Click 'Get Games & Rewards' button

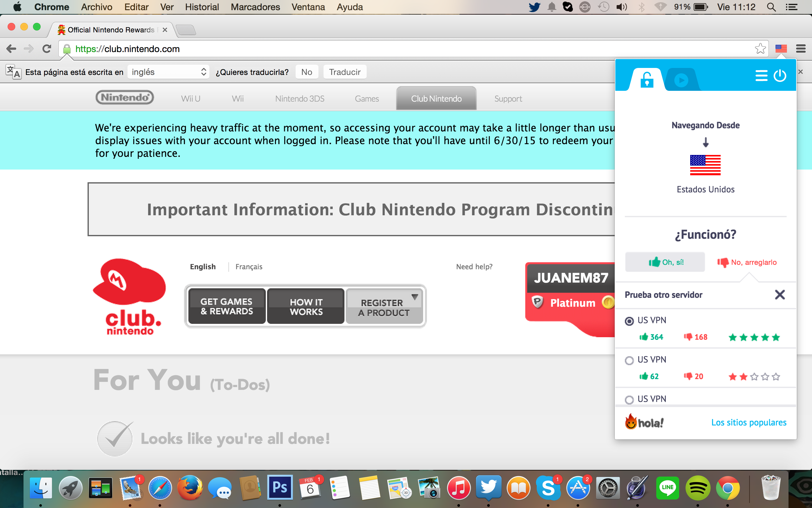(x=226, y=306)
